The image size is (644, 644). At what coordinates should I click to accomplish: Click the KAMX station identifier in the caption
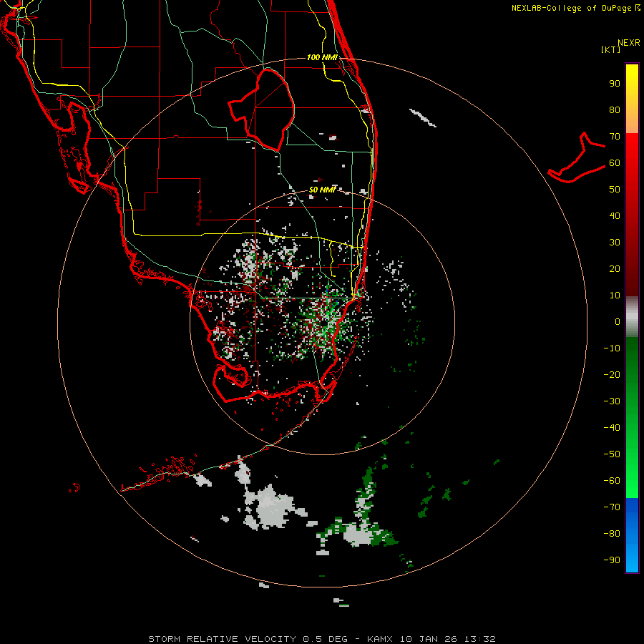click(x=380, y=639)
